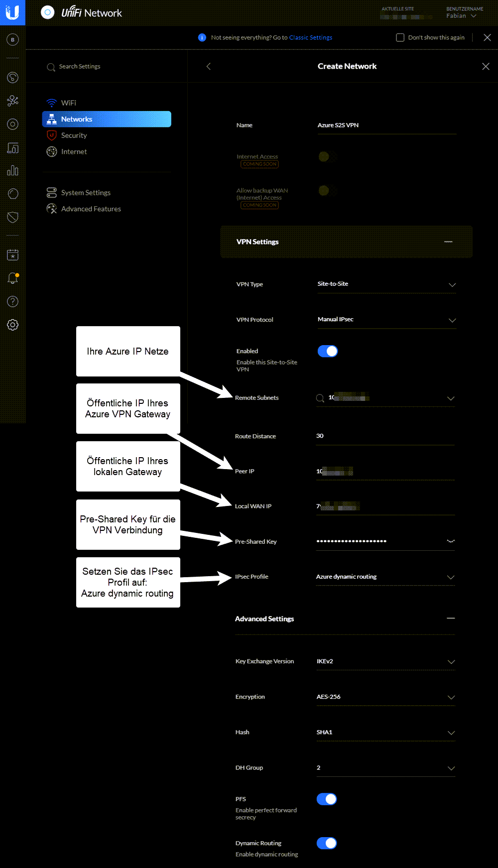Open the shield threat management icon

[13, 217]
